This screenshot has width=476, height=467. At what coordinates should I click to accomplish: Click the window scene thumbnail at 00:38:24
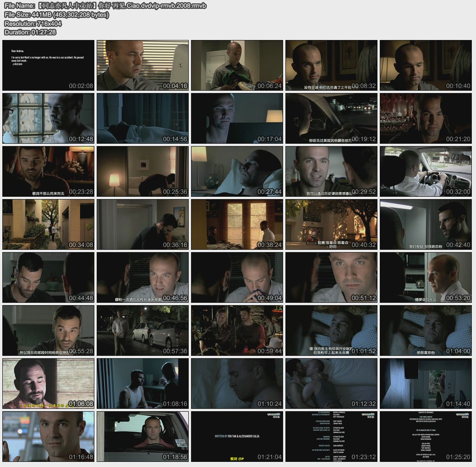(237, 224)
